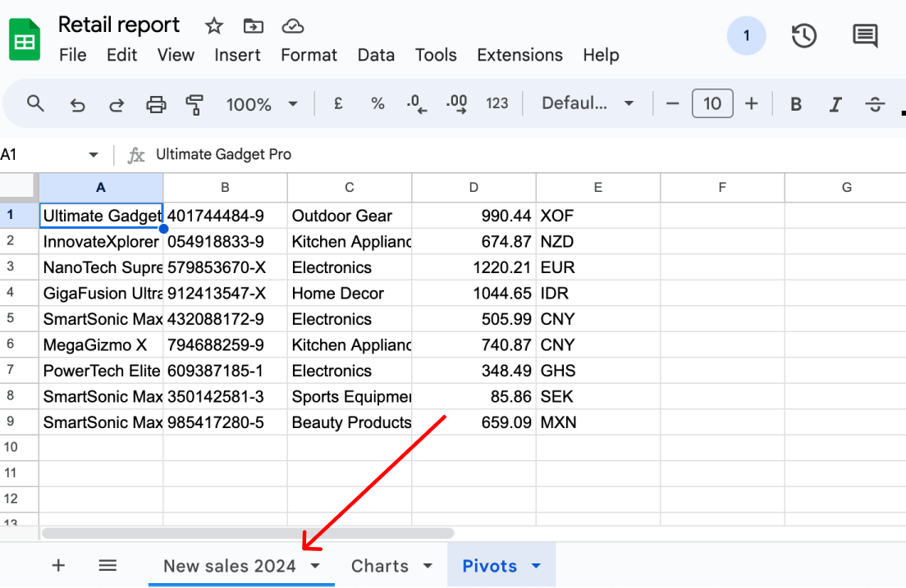Format as currency with pound icon
906x588 pixels.
338,104
